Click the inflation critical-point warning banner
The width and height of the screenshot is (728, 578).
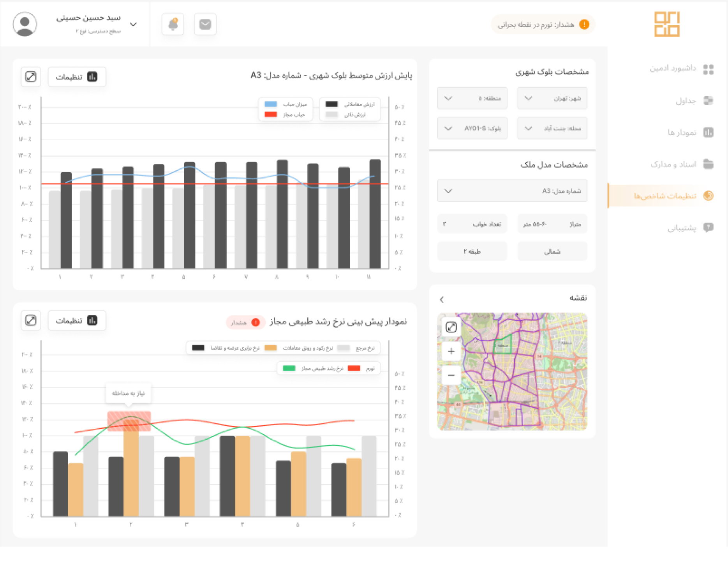[543, 25]
